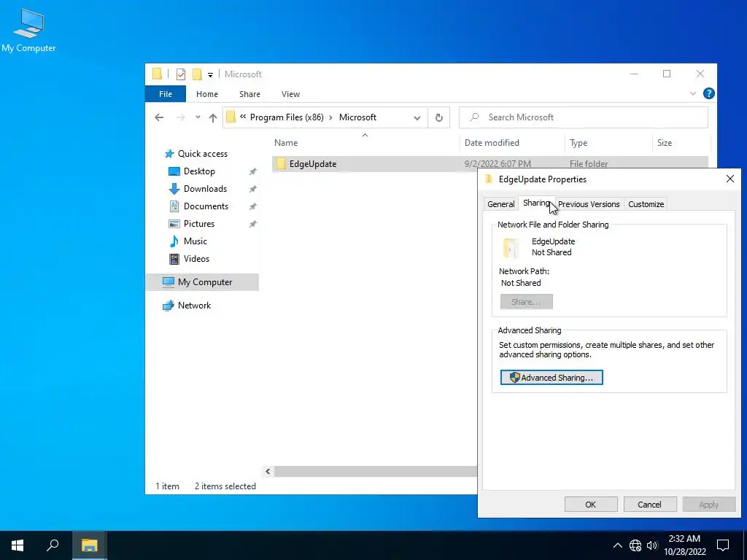Click the Properties checkmark icon in title bar

[x=181, y=74]
